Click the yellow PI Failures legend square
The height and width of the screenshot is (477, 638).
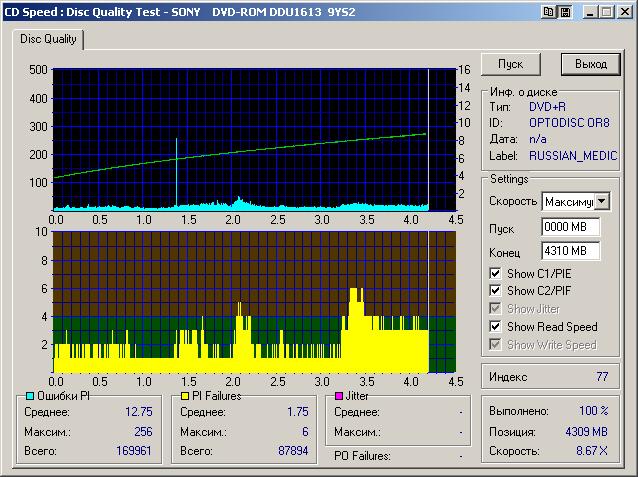(x=186, y=397)
